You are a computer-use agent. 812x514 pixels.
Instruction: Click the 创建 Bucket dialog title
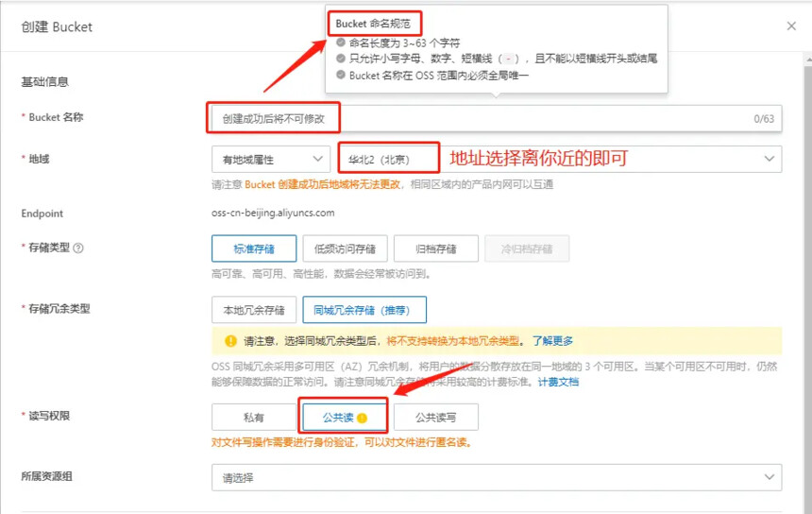click(x=57, y=27)
